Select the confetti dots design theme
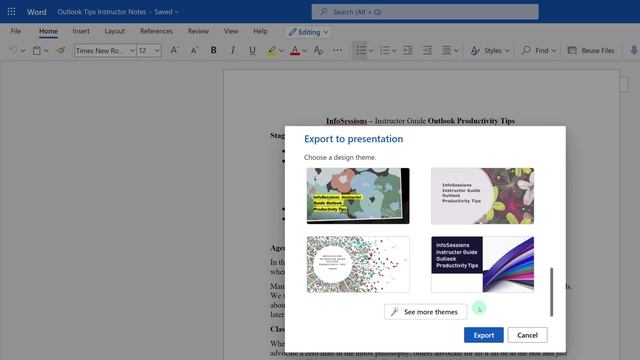This screenshot has width=640, height=360. pyautogui.click(x=358, y=264)
